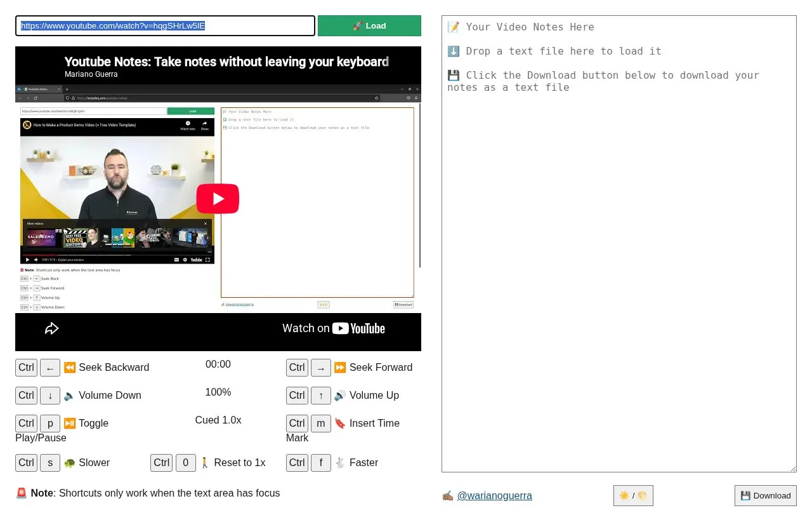The image size is (812, 508).
Task: Focus the YouTube URL input field
Action: click(165, 26)
